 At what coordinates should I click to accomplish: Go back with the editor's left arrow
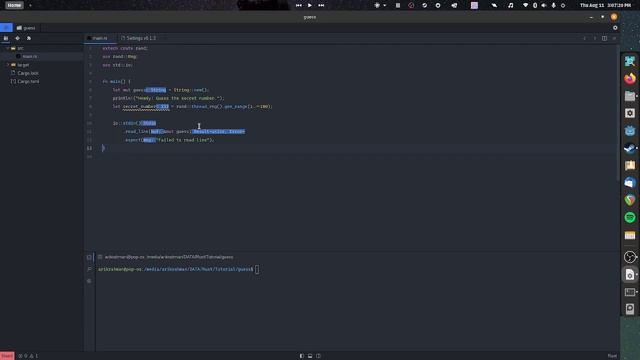(x=584, y=38)
